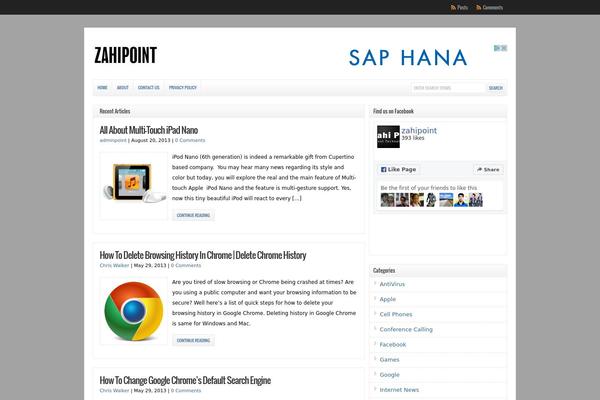Click the Chrome logo thumbnail
600x400 pixels.
tap(134, 311)
